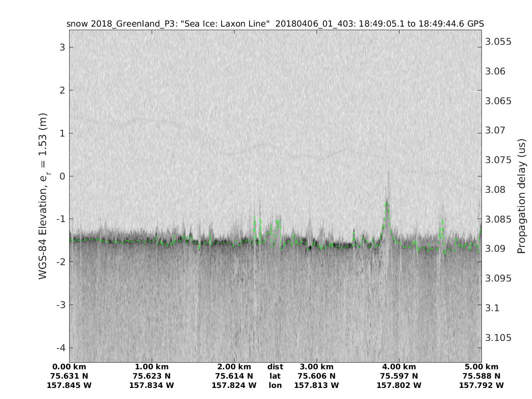The height and width of the screenshot is (399, 532).
Task: Click the 3.00 km distance tick label
Action: [x=317, y=367]
